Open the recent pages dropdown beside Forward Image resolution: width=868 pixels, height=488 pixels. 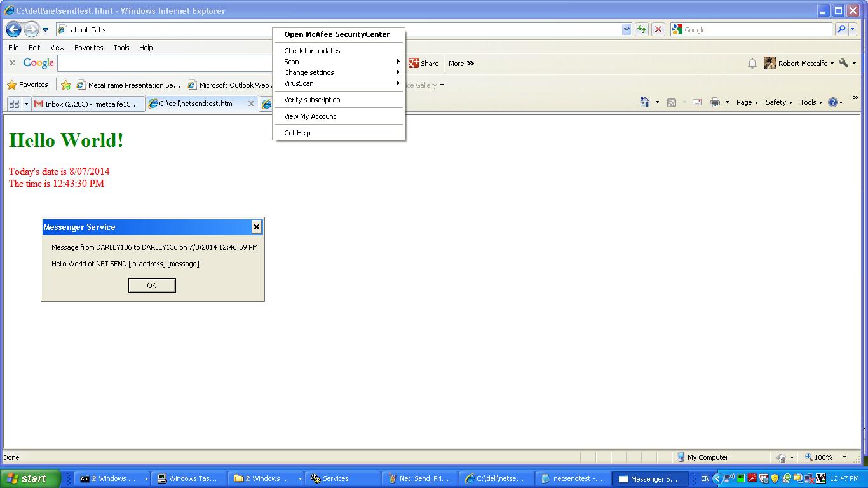click(x=46, y=30)
